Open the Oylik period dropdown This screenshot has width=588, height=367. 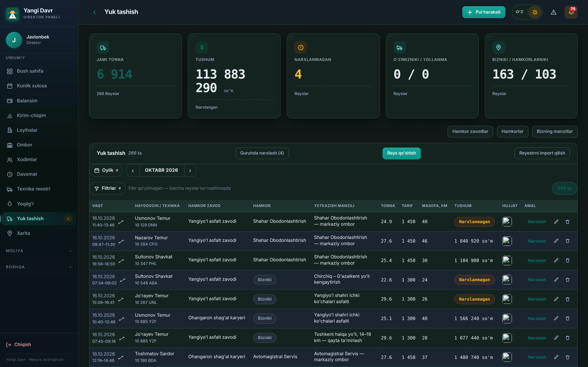coord(106,170)
